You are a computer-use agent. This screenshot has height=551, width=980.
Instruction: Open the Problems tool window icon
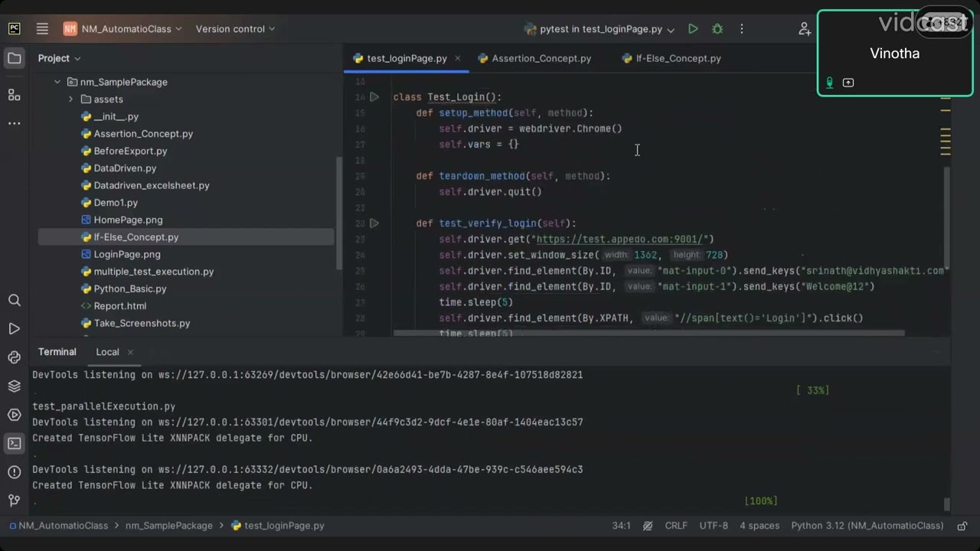(15, 472)
